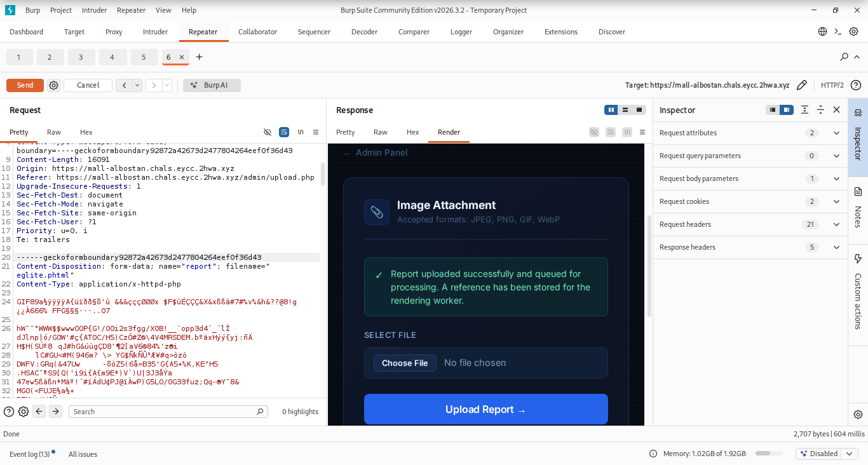Viewport: 868px width, 465px height.
Task: Edit the target with the pencil icon
Action: [802, 85]
